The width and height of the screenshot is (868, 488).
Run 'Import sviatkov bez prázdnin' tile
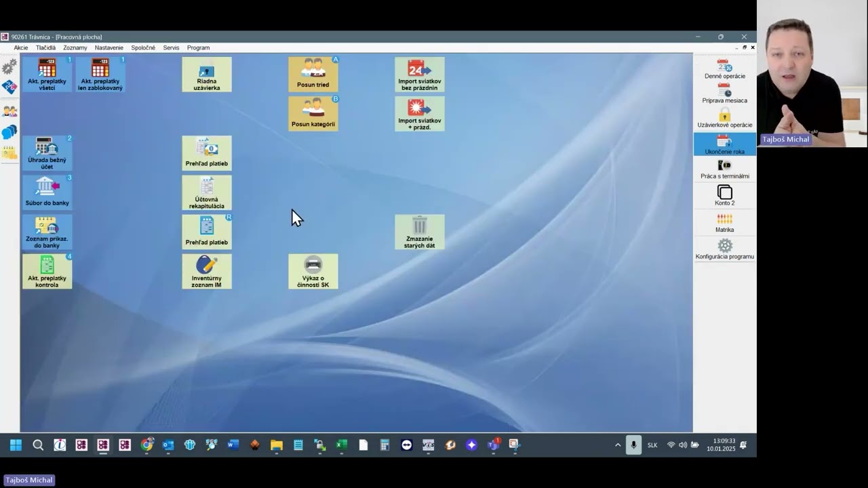(x=420, y=75)
